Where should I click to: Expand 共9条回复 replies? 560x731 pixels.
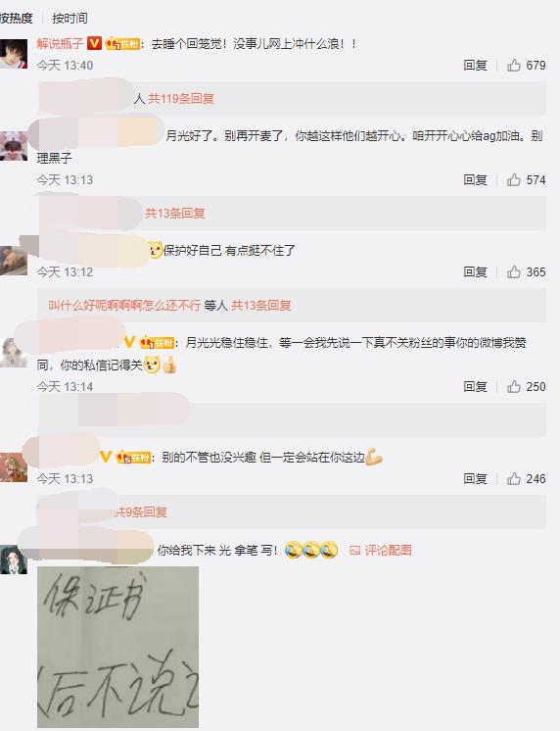[141, 512]
